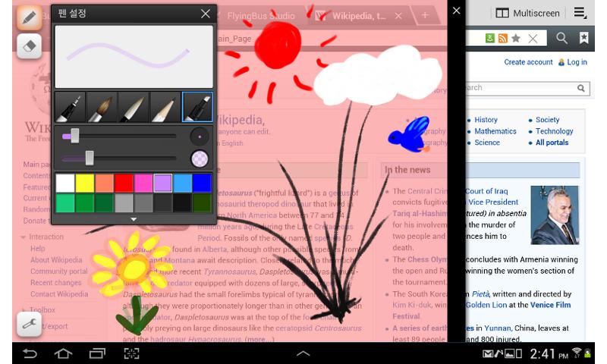Screen dimensions: 607x364
Task: Open the mail notification icon
Action: [487, 353]
